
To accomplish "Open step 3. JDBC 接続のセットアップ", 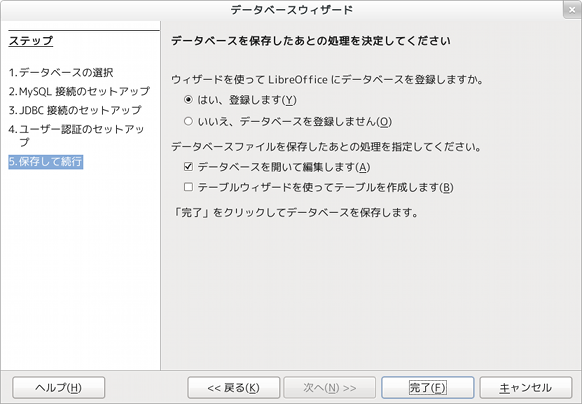I will click(75, 110).
